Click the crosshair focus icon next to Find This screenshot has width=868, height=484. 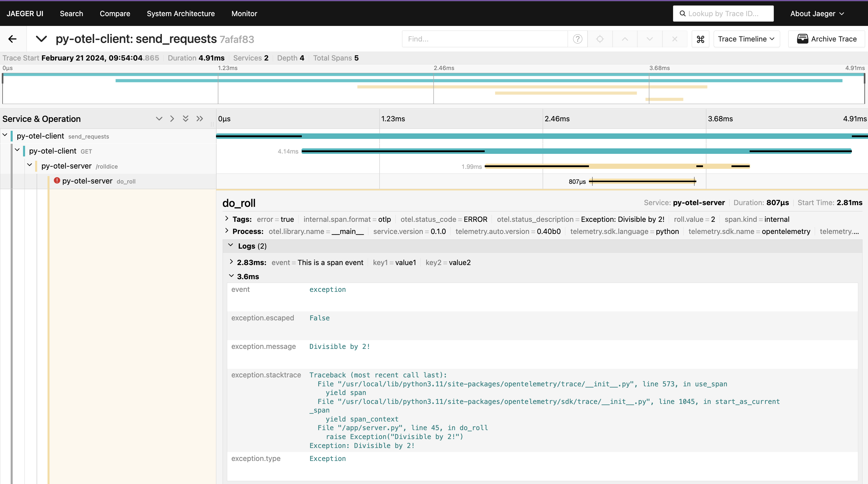[x=600, y=39]
